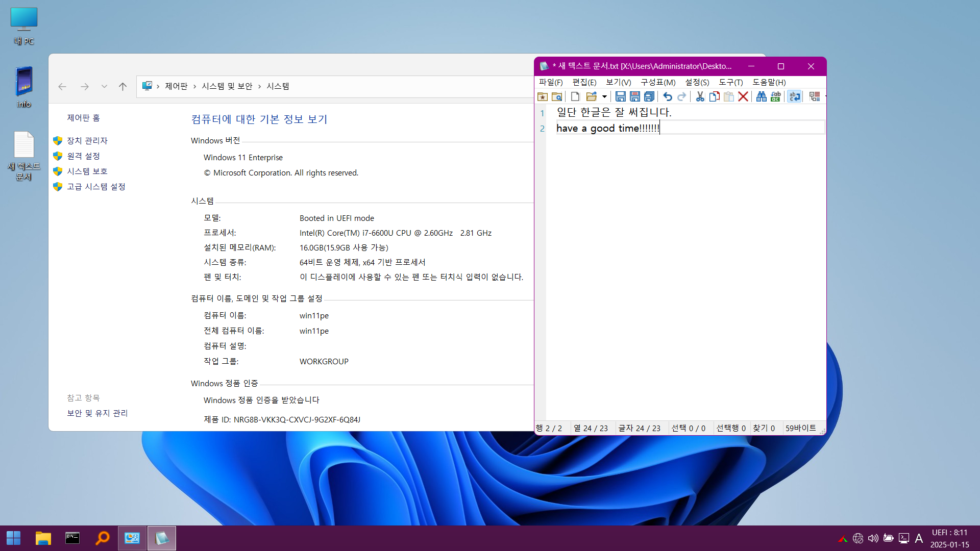This screenshot has width=980, height=551.
Task: Open the 구성표(M) menu
Action: [x=658, y=82]
